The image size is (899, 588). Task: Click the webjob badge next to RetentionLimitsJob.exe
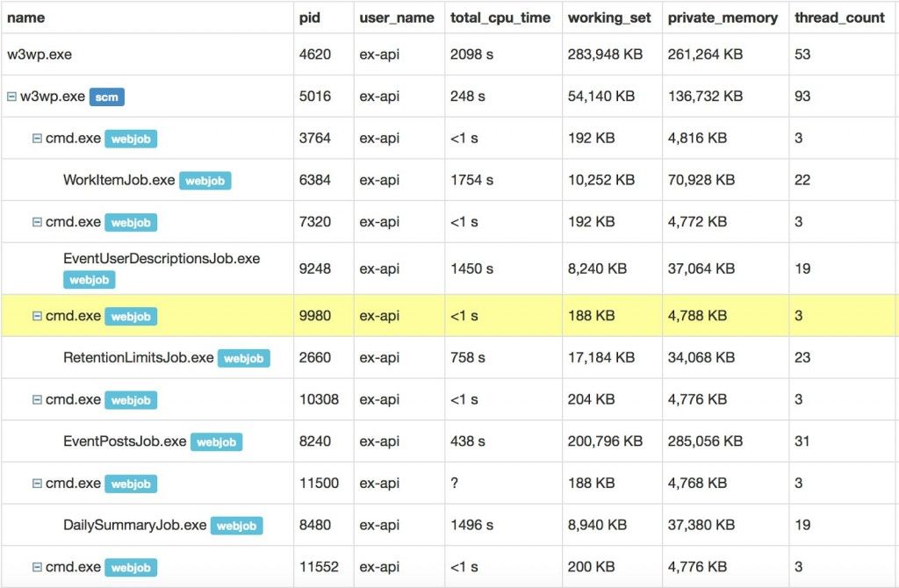click(x=243, y=358)
